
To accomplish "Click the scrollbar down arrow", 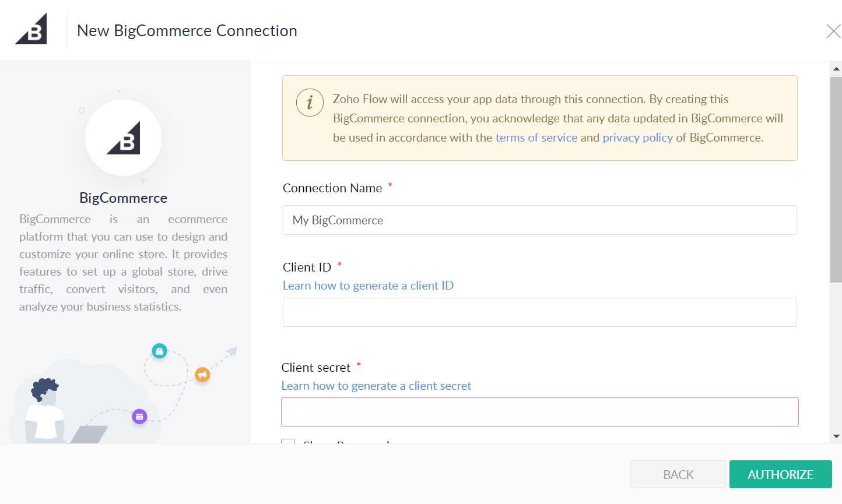I will [x=836, y=436].
